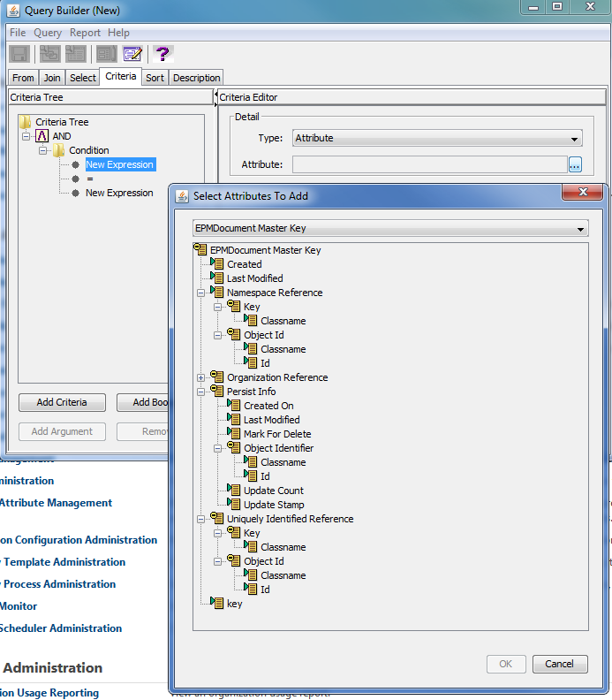
Task: Select the Created On tree item
Action: (268, 406)
